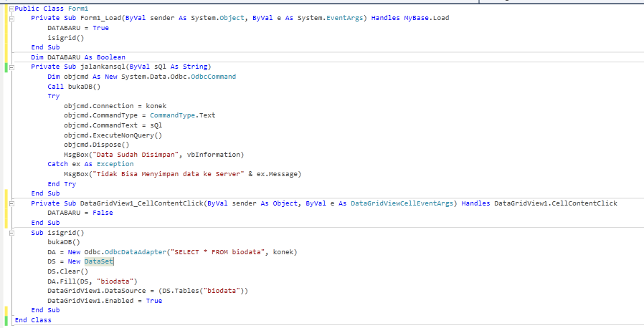Place cursor on class name Form1

click(x=78, y=8)
